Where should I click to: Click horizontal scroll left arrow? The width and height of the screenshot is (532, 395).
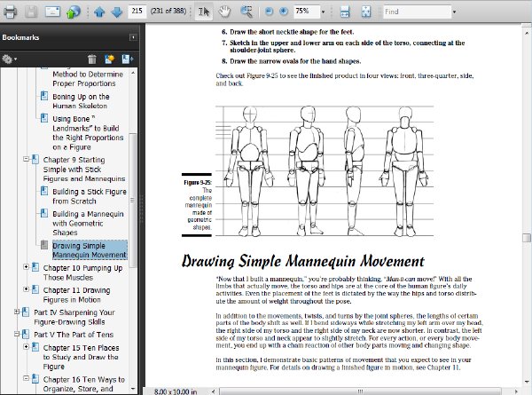coord(214,391)
